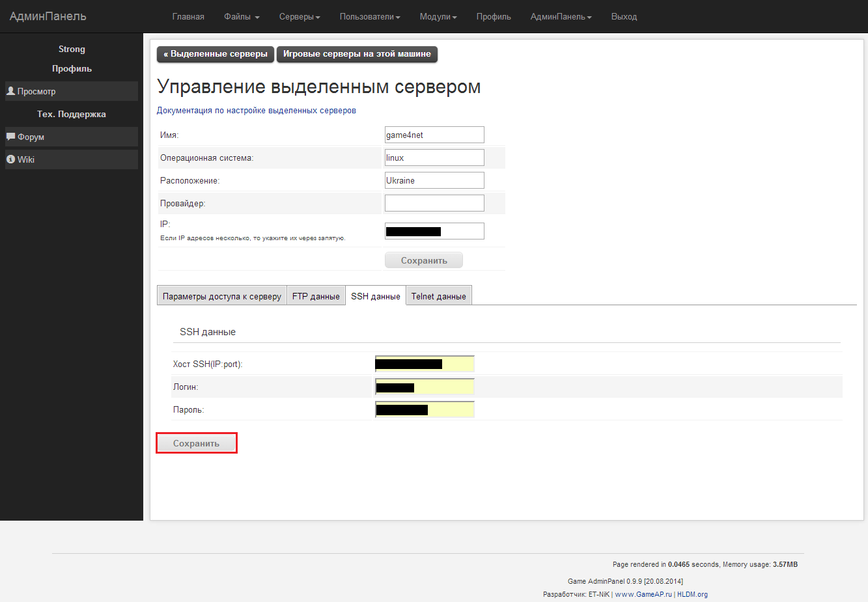
Task: Open the Параметры доступа к серверу tab
Action: 222,296
